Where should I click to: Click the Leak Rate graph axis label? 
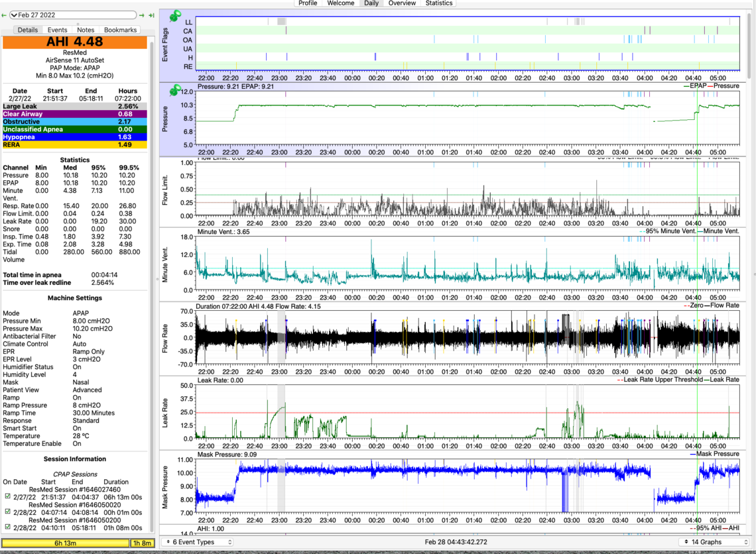165,413
